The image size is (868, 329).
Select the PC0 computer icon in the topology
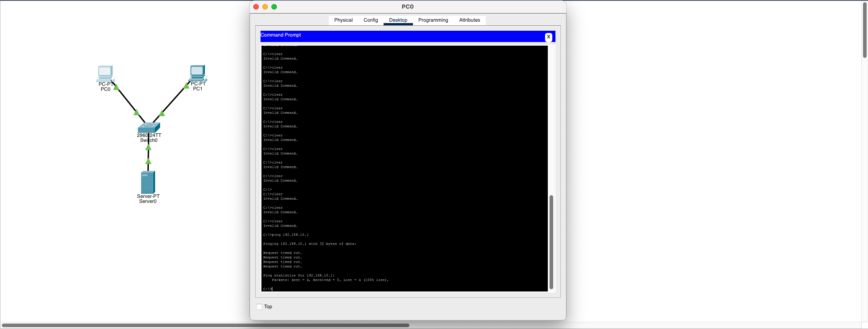[105, 73]
